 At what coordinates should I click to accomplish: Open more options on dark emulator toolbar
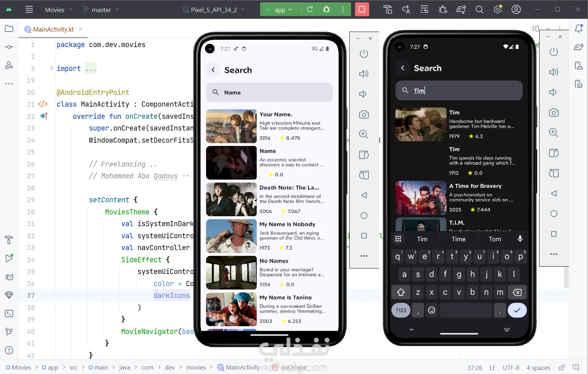(x=553, y=254)
